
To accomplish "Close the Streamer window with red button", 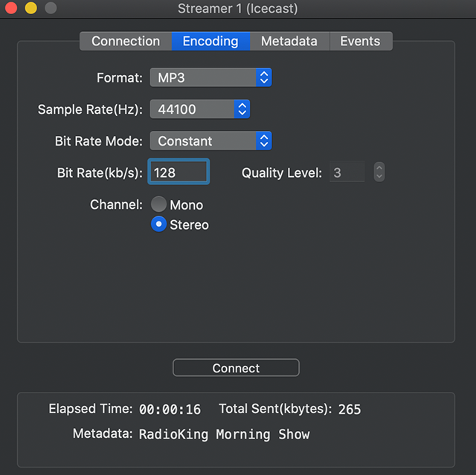I will [11, 9].
